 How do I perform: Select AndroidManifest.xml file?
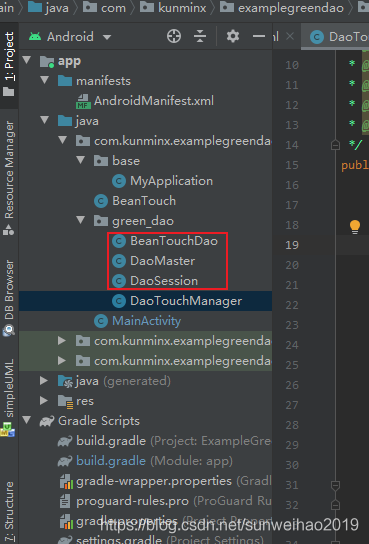point(154,101)
